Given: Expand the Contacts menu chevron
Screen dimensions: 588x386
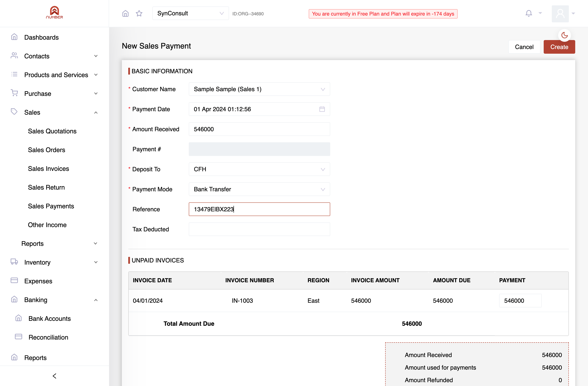Looking at the screenshot, I should tap(96, 56).
